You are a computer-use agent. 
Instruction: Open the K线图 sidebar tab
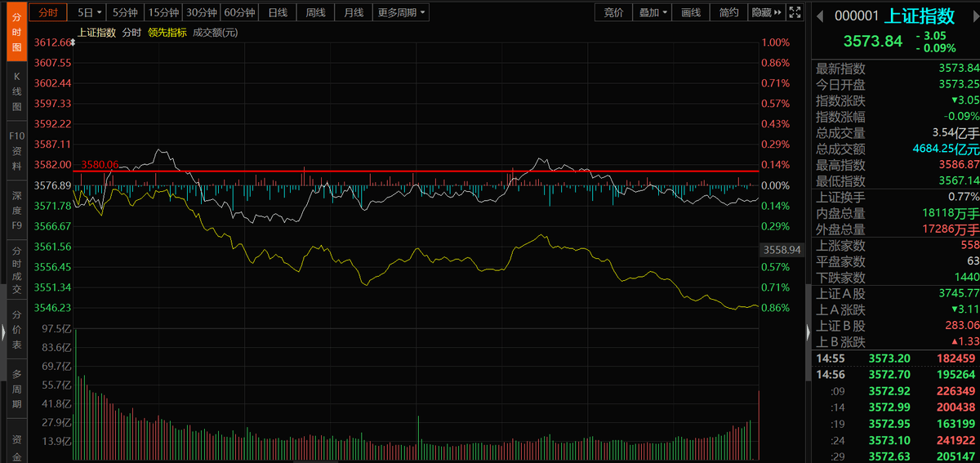pos(16,91)
